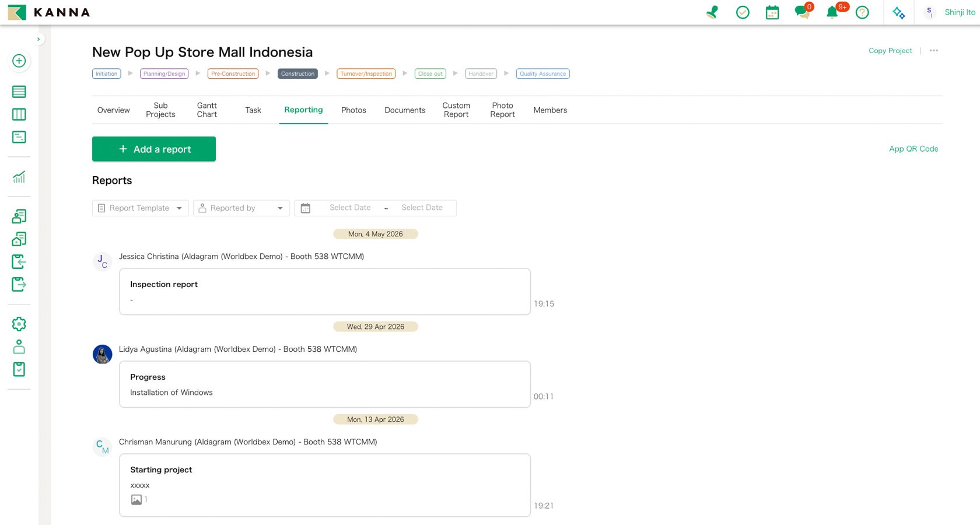The width and height of the screenshot is (980, 525).
Task: Open the user profile sidebar icon
Action: (19, 346)
